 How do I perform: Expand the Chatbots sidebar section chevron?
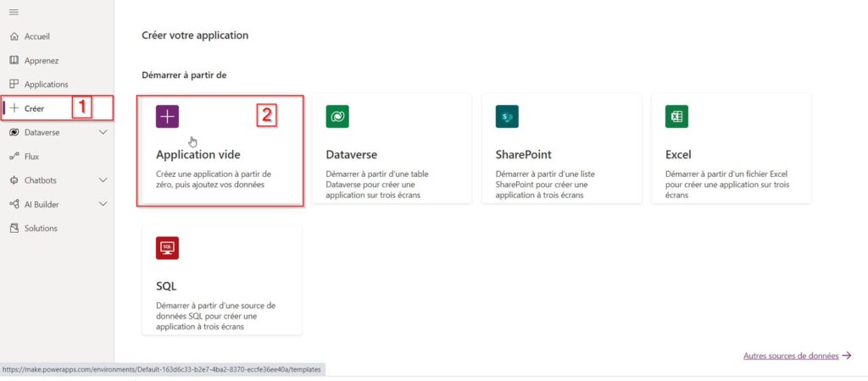(103, 180)
